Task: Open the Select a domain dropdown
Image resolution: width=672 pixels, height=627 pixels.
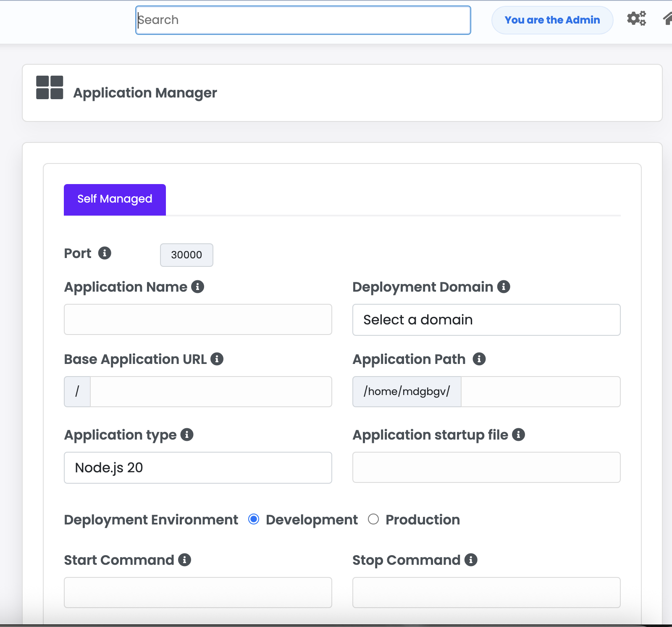Action: pos(486,320)
